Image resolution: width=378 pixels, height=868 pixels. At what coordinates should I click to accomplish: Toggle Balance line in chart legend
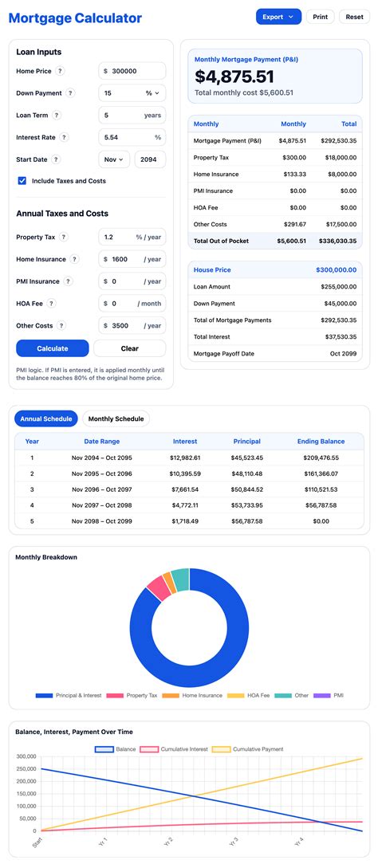104,749
